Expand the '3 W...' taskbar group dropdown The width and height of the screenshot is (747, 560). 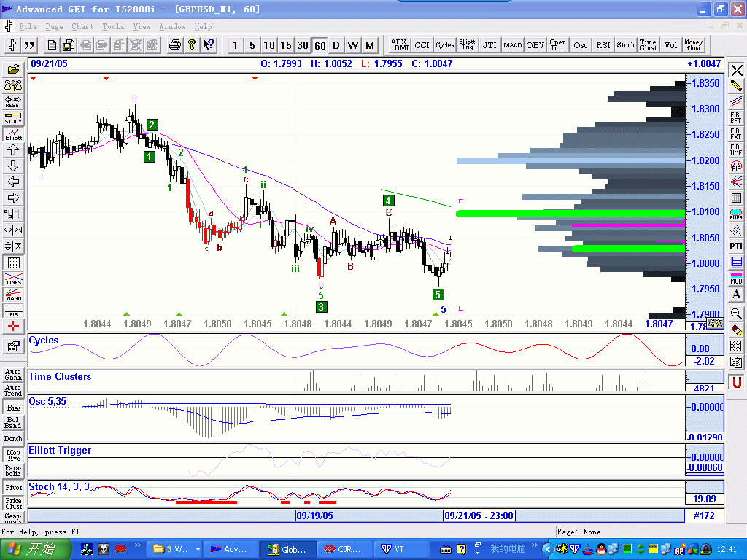point(198,549)
